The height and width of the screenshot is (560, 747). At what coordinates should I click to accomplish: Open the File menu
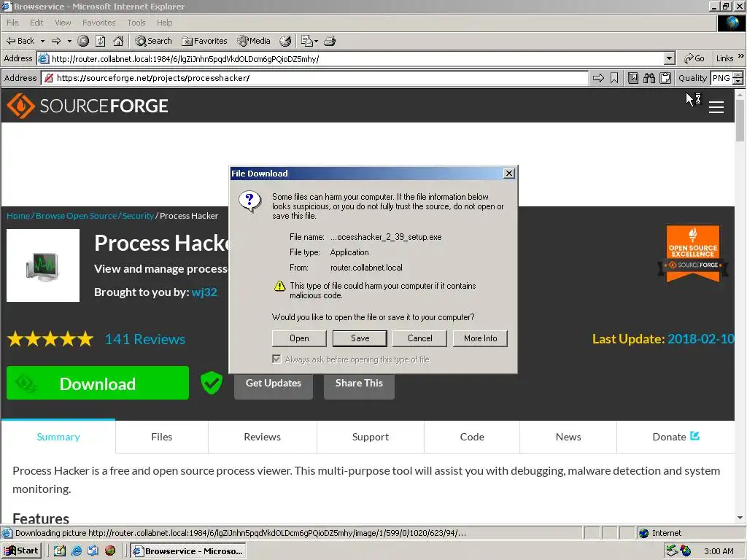tap(12, 23)
